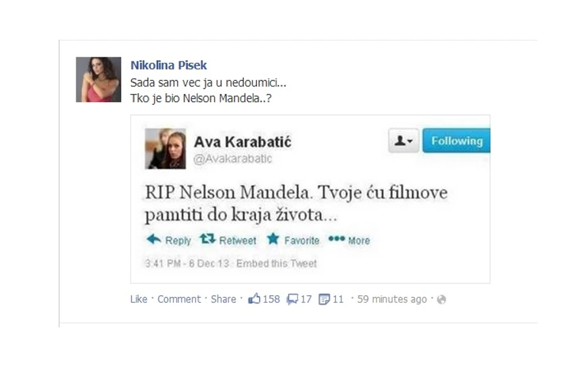Open Nikolina Pisek's profile link
The width and height of the screenshot is (588, 387).
tap(168, 66)
